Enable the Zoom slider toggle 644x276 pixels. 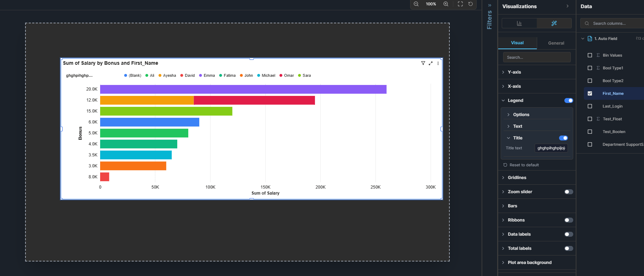pyautogui.click(x=569, y=192)
